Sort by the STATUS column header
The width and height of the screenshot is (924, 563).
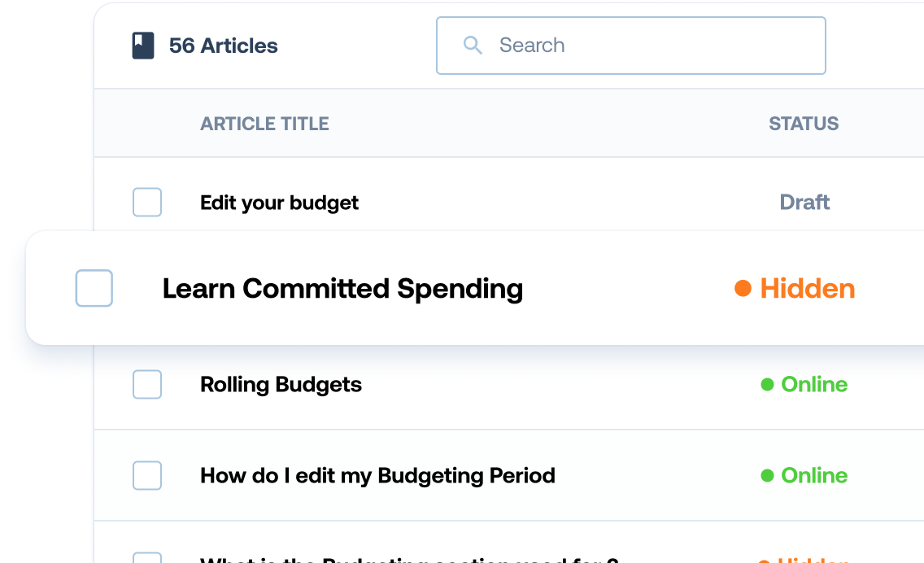(x=804, y=124)
